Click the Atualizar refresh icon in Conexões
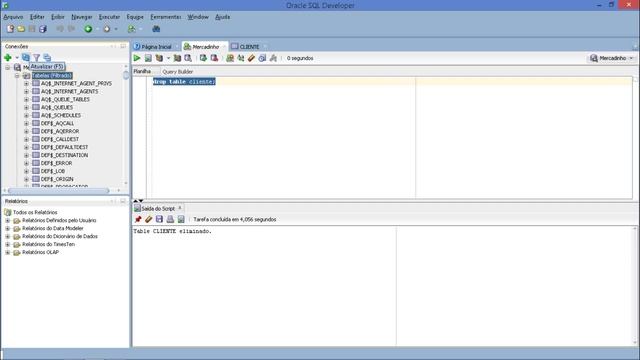Viewport: 640px width, 360px height. [26, 58]
